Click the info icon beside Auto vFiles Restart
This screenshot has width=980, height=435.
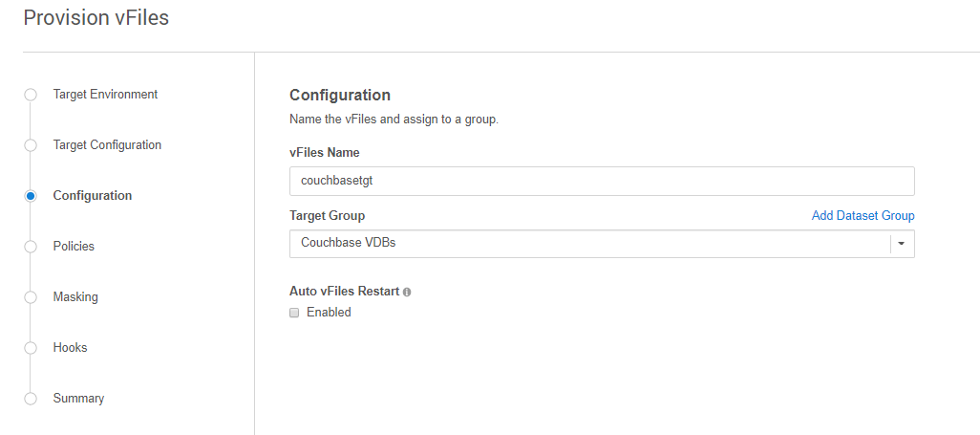pos(407,292)
